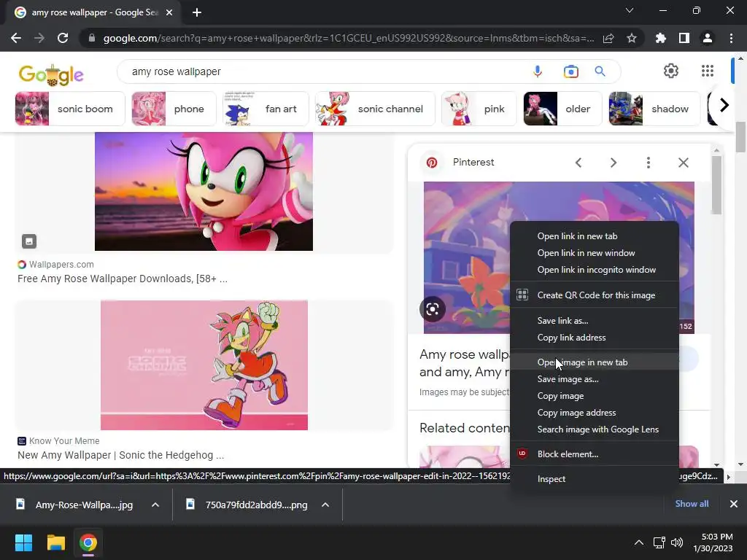Toggle the browser side panel
This screenshot has height=560, width=747.
pyautogui.click(x=684, y=38)
